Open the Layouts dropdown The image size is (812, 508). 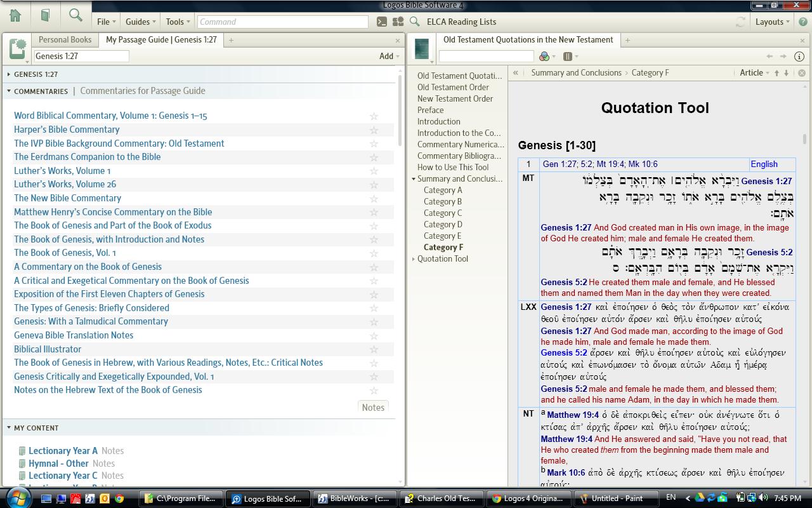(x=772, y=22)
